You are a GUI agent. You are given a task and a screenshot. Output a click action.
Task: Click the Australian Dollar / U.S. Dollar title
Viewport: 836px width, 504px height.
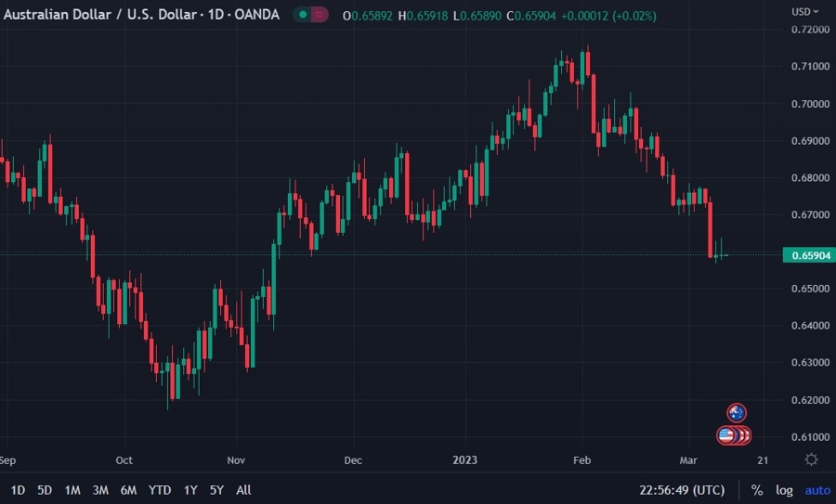100,14
